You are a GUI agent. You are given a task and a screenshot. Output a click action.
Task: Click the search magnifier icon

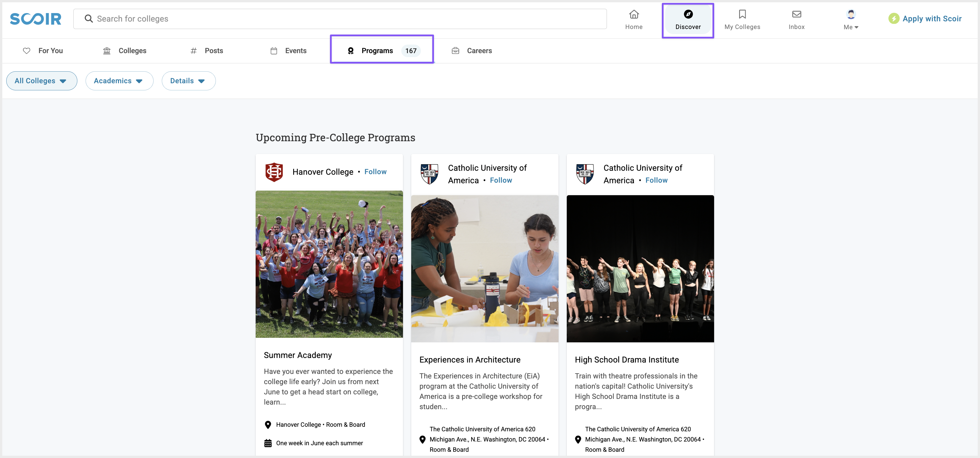[x=89, y=19]
